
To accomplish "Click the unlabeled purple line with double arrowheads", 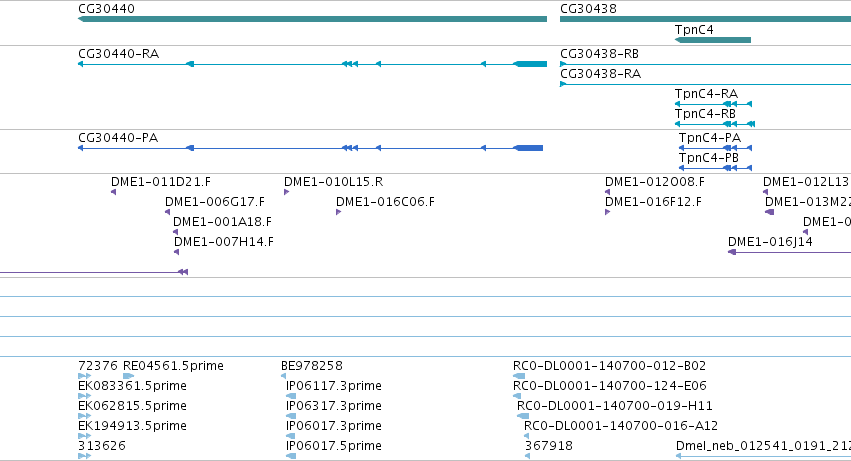I will click(93, 272).
